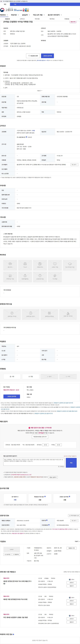
Task: Switch to the 개인 tab
Action: click(5, 4)
